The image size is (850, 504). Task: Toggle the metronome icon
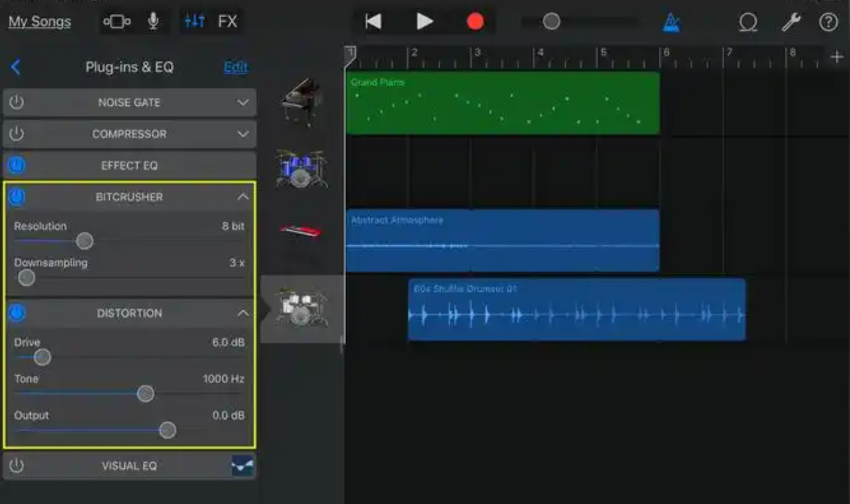pyautogui.click(x=671, y=23)
